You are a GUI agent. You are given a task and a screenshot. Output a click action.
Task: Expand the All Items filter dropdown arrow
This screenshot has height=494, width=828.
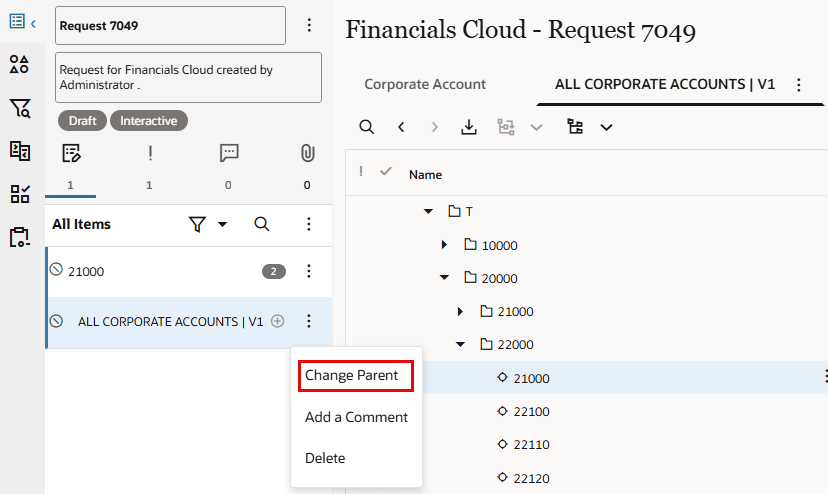click(222, 224)
